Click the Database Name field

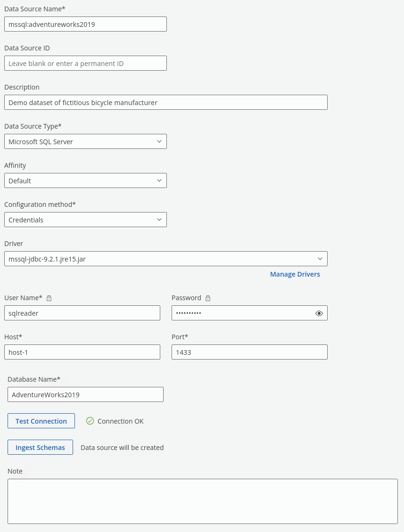coord(85,394)
